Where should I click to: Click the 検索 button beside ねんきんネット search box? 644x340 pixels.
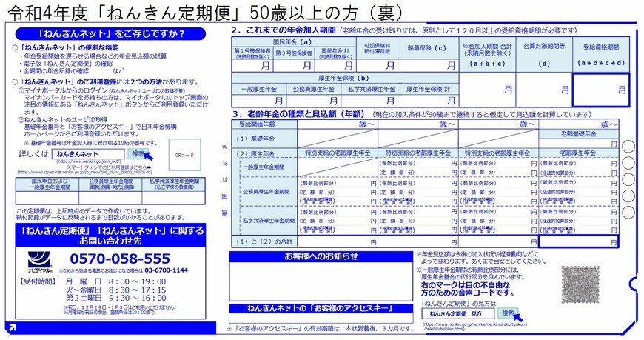pyautogui.click(x=138, y=153)
